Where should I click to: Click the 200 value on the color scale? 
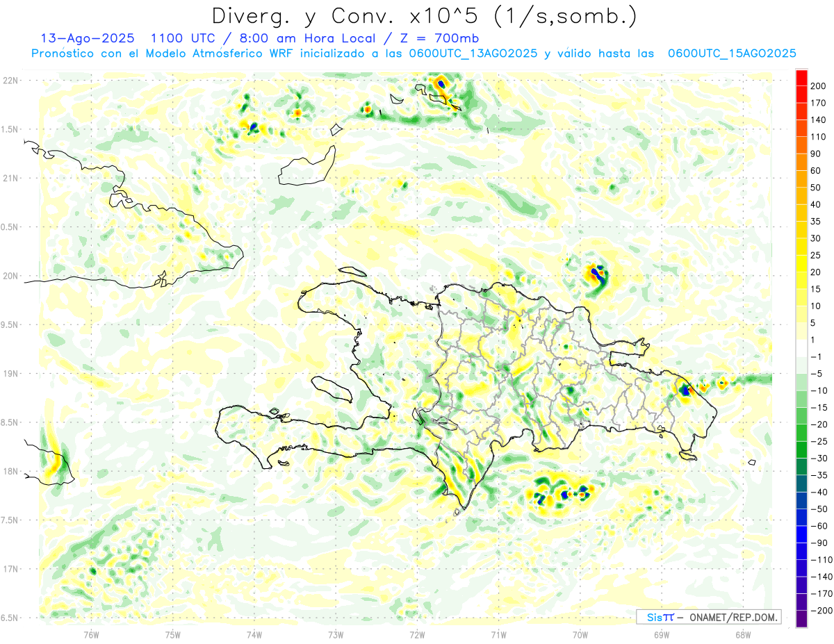pyautogui.click(x=818, y=85)
